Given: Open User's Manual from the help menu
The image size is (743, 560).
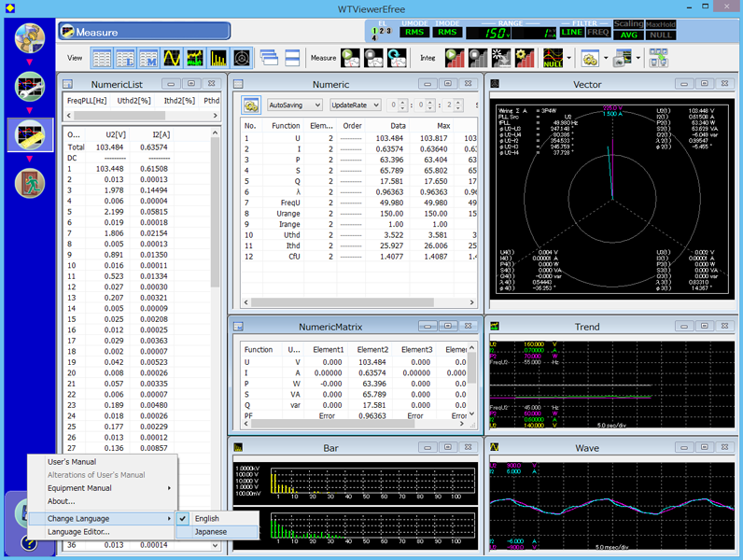Looking at the screenshot, I should (x=72, y=462).
